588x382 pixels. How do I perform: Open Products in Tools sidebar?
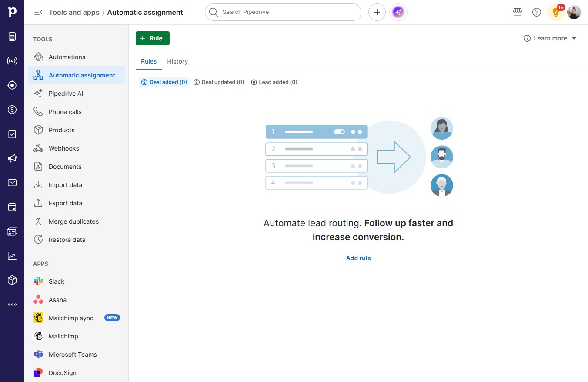[x=77, y=130]
